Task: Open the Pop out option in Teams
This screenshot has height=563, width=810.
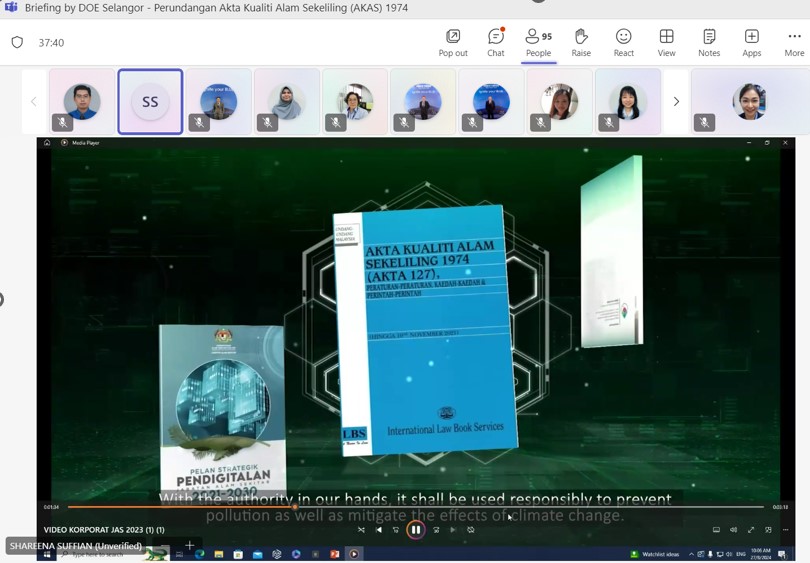Action: (453, 42)
